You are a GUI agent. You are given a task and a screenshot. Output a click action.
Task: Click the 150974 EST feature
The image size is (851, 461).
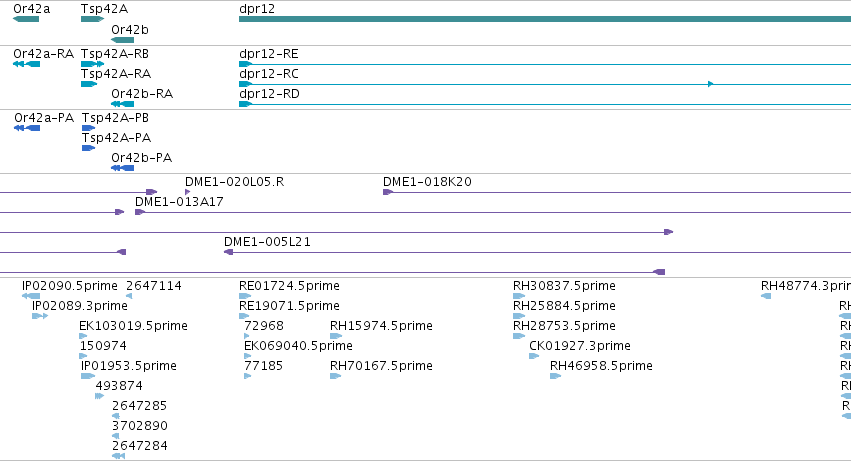pyautogui.click(x=83, y=356)
